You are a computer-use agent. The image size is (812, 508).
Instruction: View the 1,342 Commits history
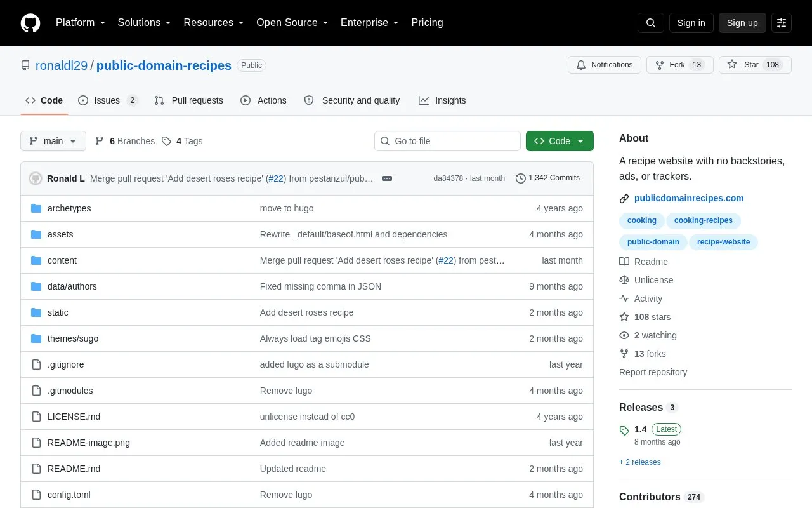point(548,178)
